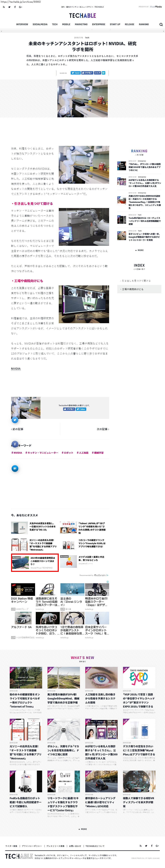Viewport: 165px width, 868px height.
Task: Click the RSS feed icon in top bar
Action: pyautogui.click(x=4, y=7)
